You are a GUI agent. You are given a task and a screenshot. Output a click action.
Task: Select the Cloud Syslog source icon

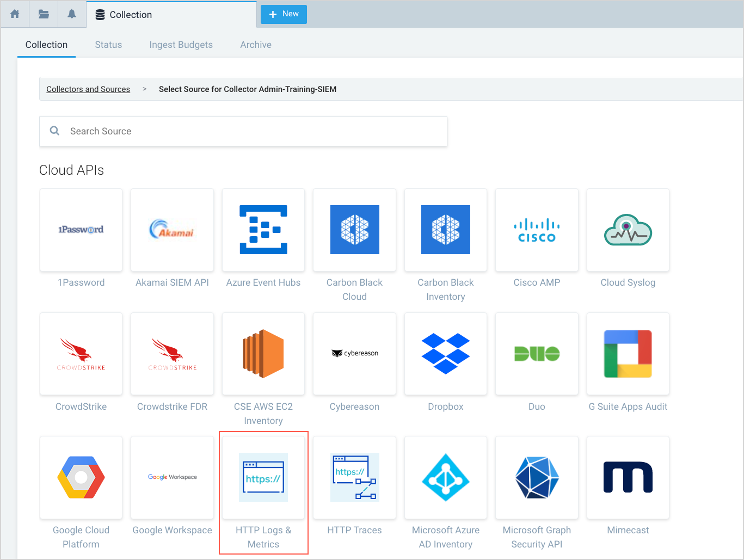tap(628, 230)
